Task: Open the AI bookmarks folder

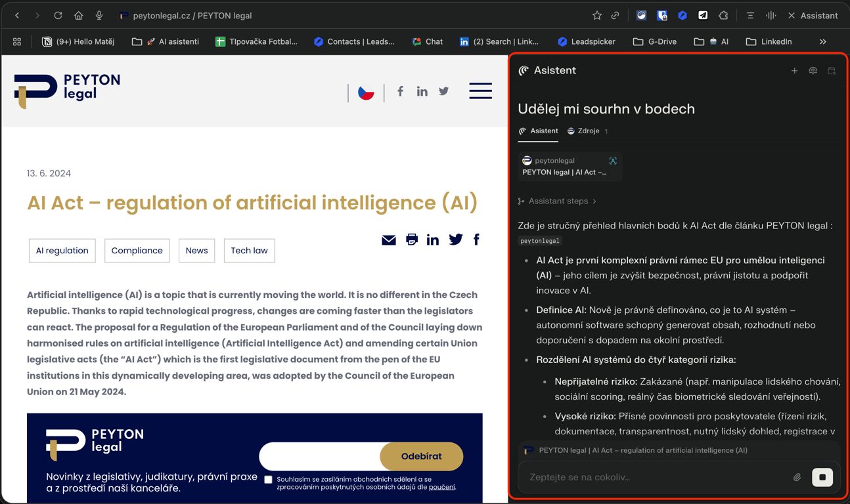Action: click(711, 41)
